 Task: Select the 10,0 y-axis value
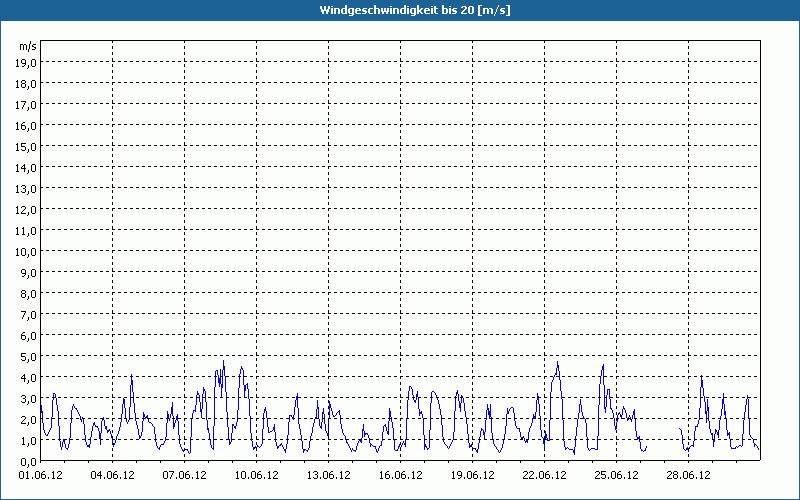(x=26, y=252)
